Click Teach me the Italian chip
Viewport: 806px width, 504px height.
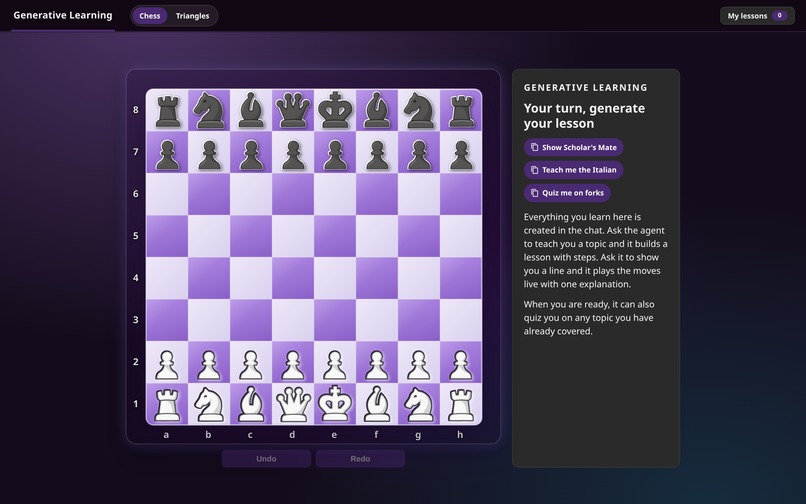[574, 170]
